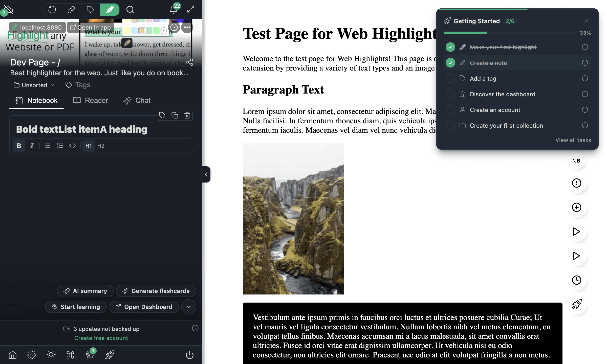Open the home dashboard icon in bottom bar

coord(13,355)
